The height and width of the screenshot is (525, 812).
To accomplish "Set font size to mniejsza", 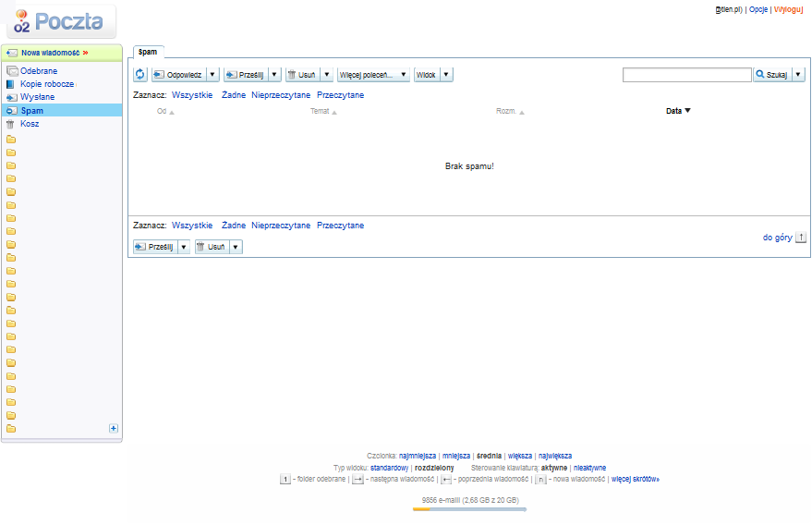I will (456, 456).
